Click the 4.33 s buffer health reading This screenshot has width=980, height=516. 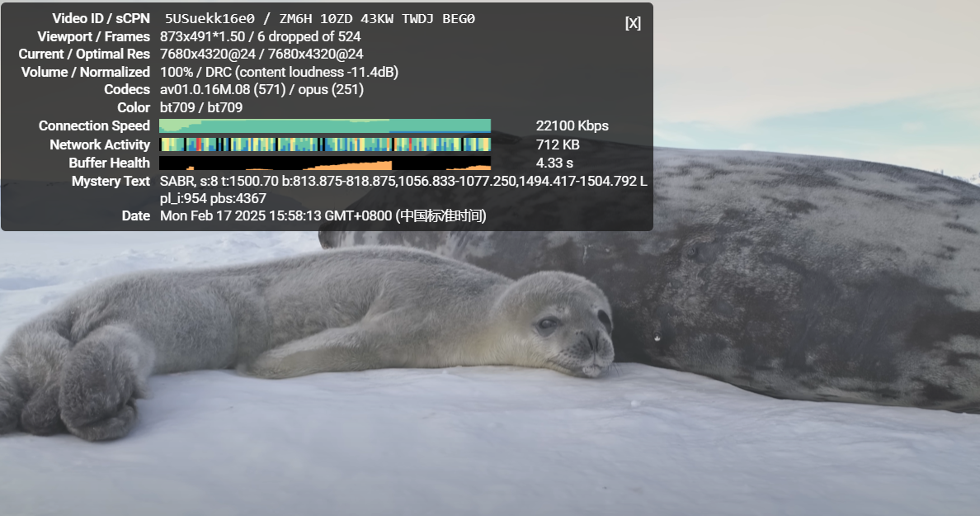[554, 163]
